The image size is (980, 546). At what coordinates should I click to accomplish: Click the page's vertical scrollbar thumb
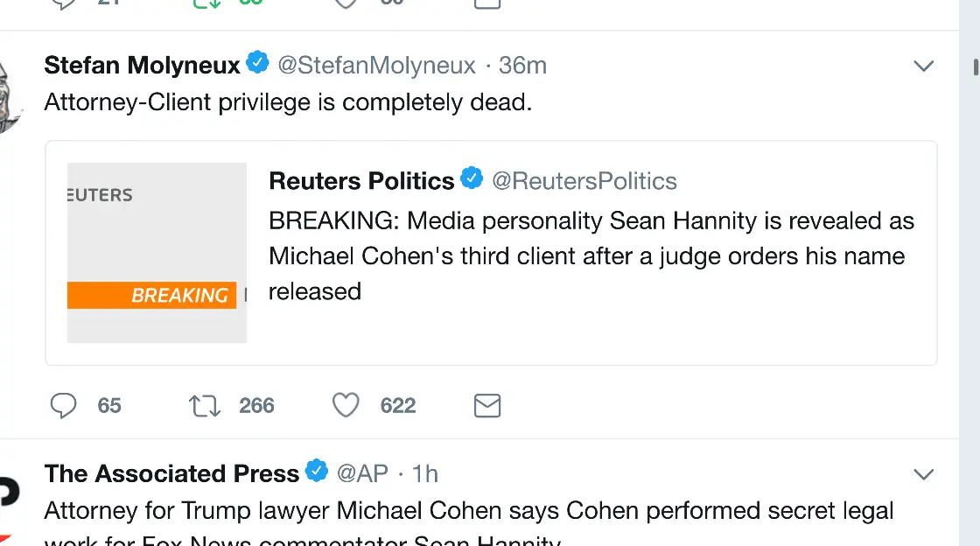(x=976, y=67)
